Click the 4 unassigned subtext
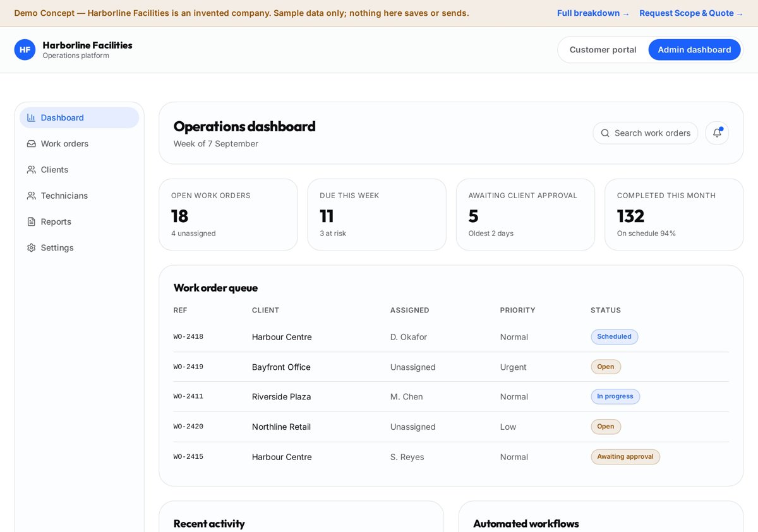The image size is (758, 532). [193, 233]
